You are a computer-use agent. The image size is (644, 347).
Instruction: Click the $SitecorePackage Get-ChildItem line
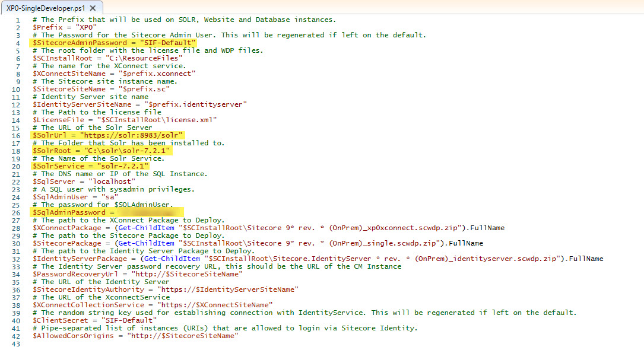(258, 244)
